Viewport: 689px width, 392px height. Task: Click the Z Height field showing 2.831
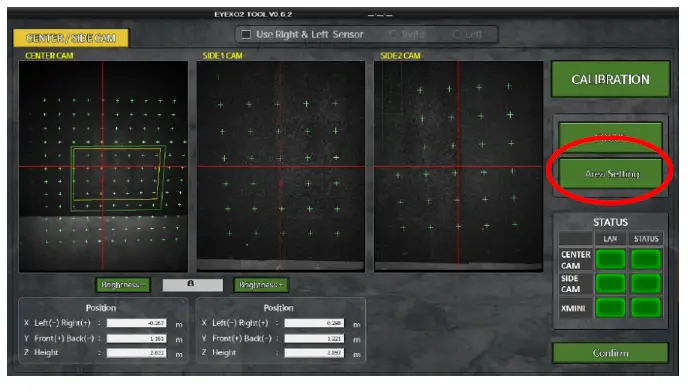pos(136,352)
